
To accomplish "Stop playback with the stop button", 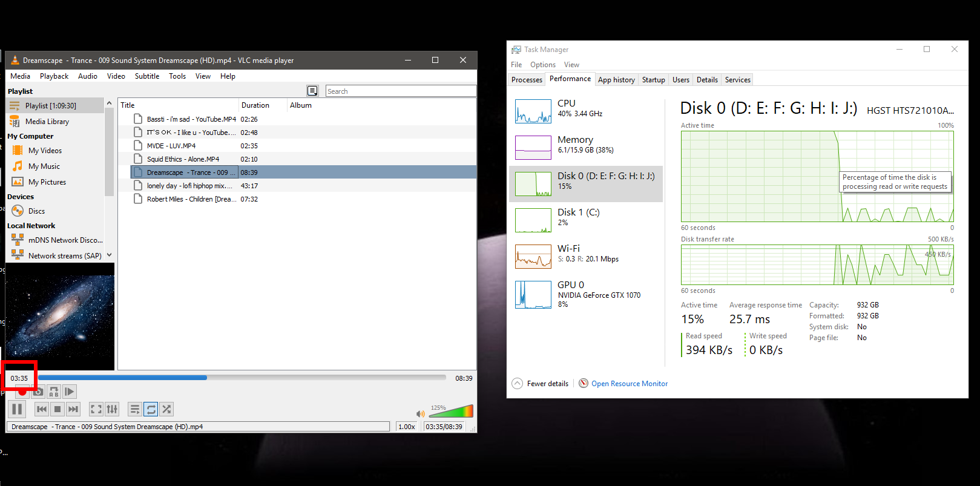I will [x=58, y=409].
